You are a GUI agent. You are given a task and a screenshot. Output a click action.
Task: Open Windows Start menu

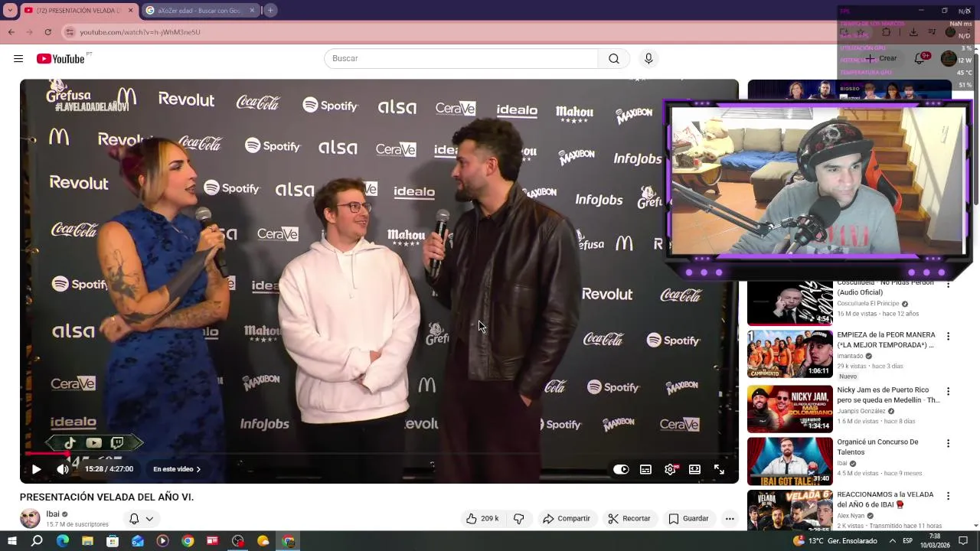[x=11, y=541]
